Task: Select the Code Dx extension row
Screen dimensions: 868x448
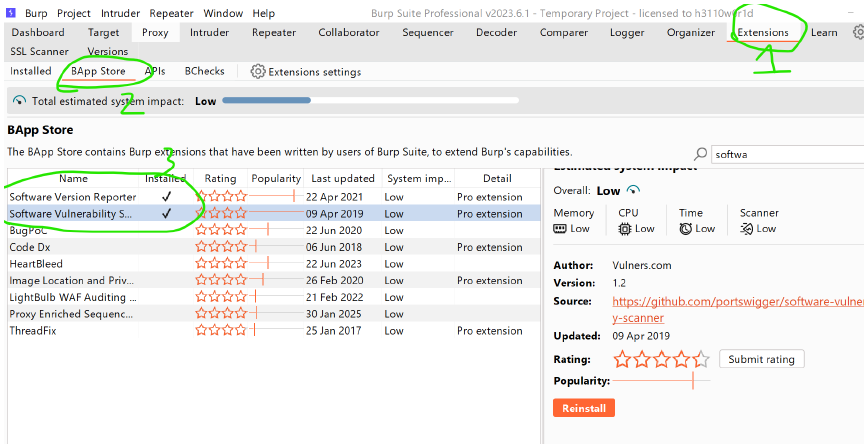Action: [x=274, y=247]
